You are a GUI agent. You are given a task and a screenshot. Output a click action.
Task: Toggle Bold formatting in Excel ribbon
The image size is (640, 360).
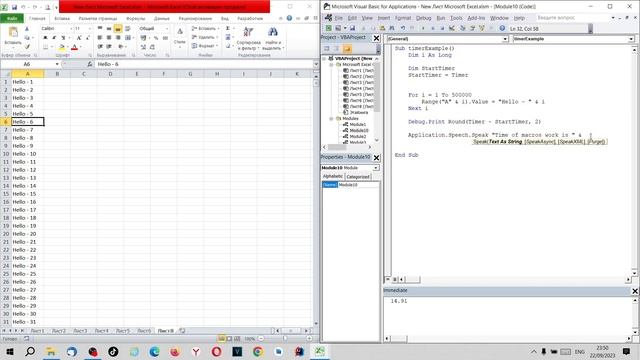pyautogui.click(x=45, y=38)
